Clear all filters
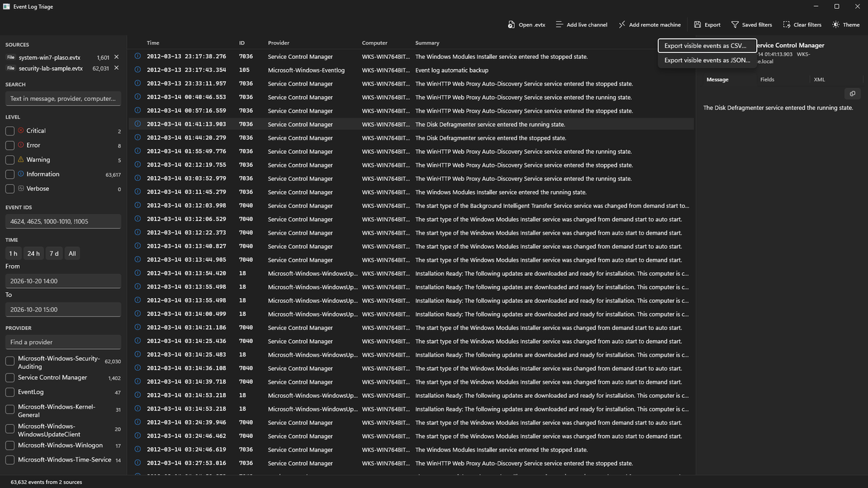This screenshot has height=488, width=868. point(802,24)
